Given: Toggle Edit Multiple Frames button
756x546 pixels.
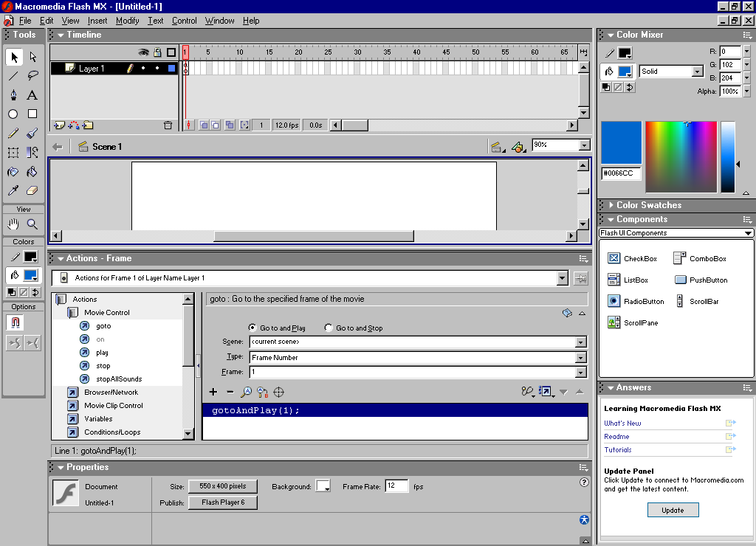Looking at the screenshot, I should pyautogui.click(x=230, y=125).
